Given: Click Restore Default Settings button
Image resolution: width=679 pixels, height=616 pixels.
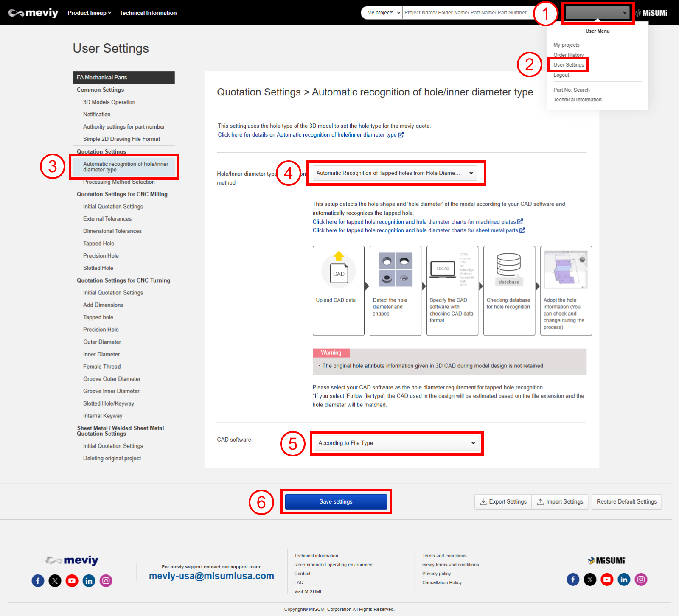Looking at the screenshot, I should [x=626, y=501].
